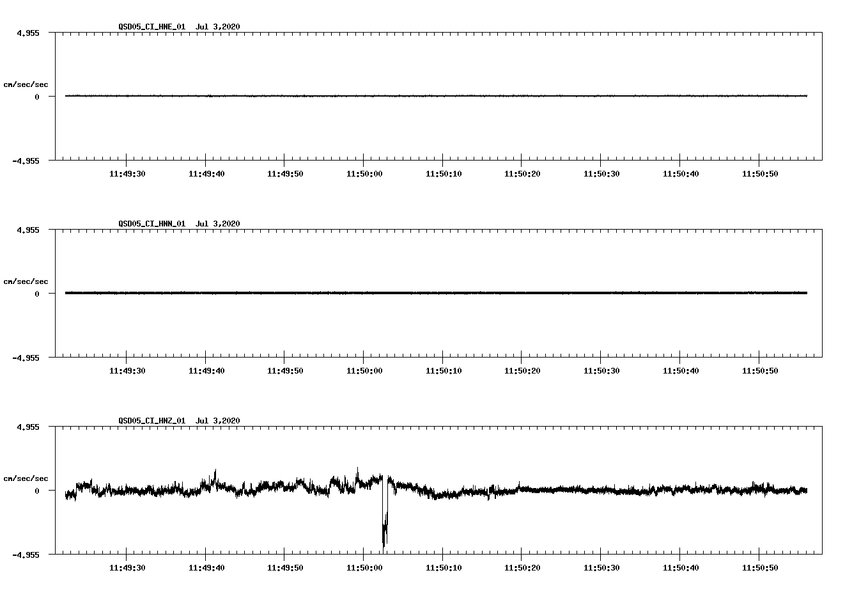868x591 pixels.
Task: Pick the 11:50:40 time label under HNZ plot
Action: pyautogui.click(x=681, y=568)
